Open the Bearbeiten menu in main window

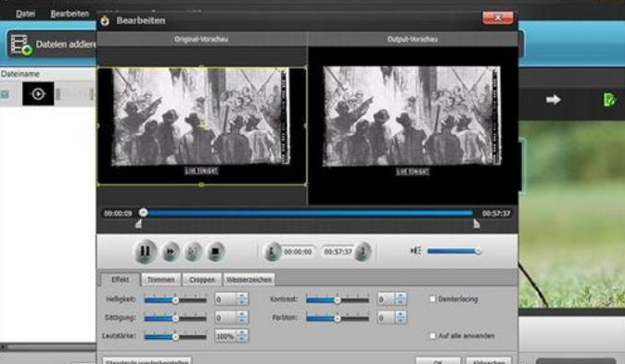(x=70, y=14)
